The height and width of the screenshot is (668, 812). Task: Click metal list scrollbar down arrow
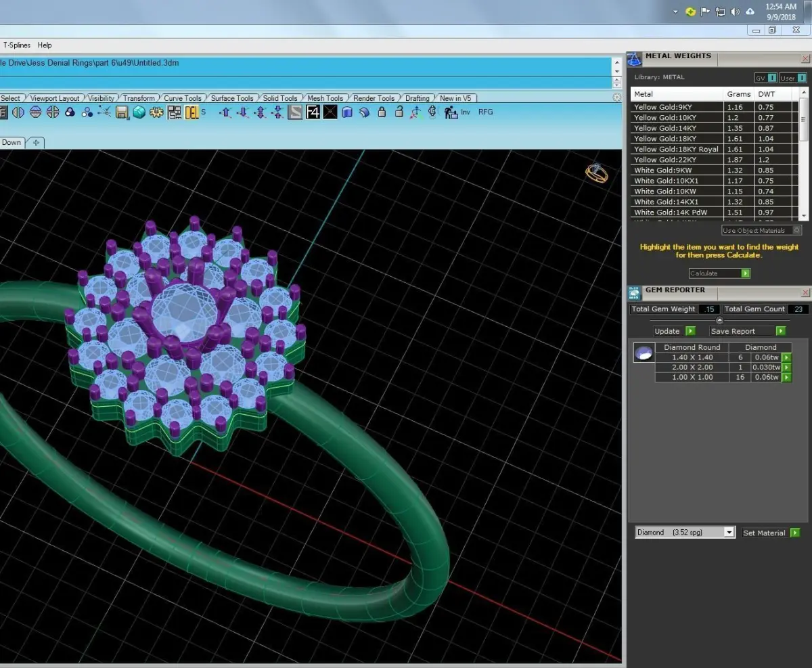[x=804, y=215]
